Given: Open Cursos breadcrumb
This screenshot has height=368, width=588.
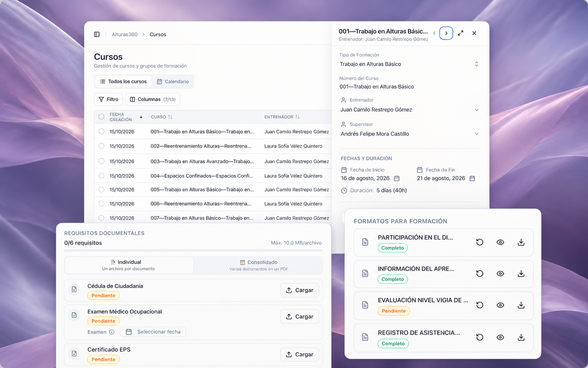Looking at the screenshot, I should point(158,34).
